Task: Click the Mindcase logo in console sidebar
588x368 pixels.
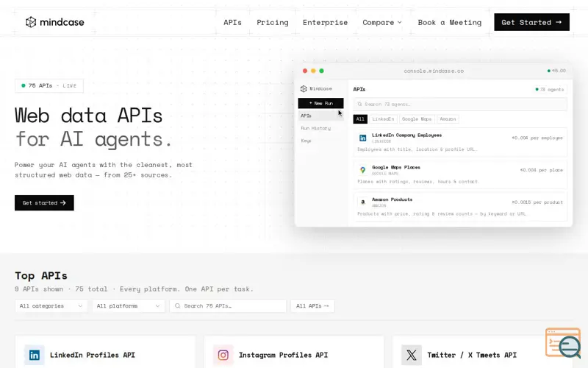Action: [304, 88]
